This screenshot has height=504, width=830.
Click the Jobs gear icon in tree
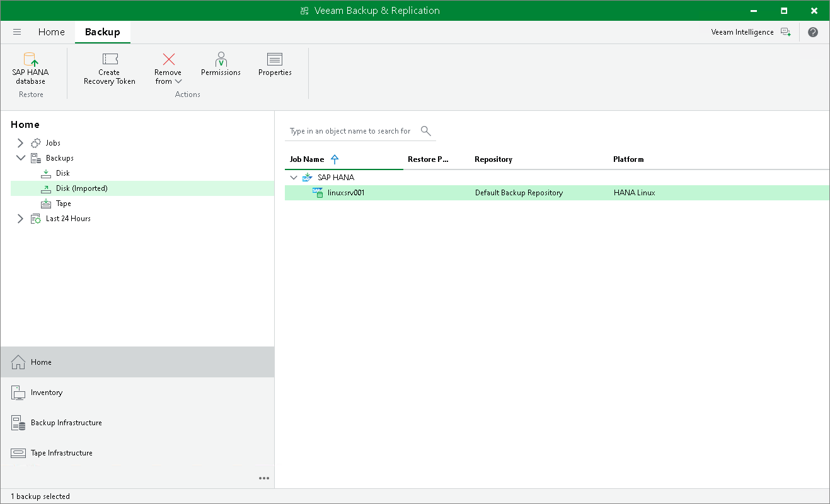tap(36, 143)
